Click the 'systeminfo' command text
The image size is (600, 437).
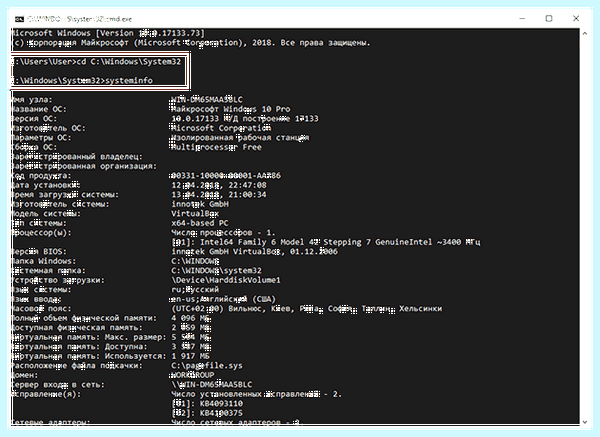tap(129, 80)
